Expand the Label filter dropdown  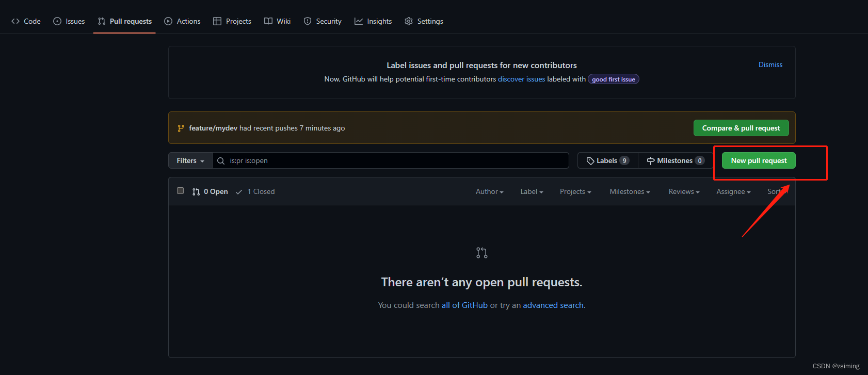click(x=532, y=191)
